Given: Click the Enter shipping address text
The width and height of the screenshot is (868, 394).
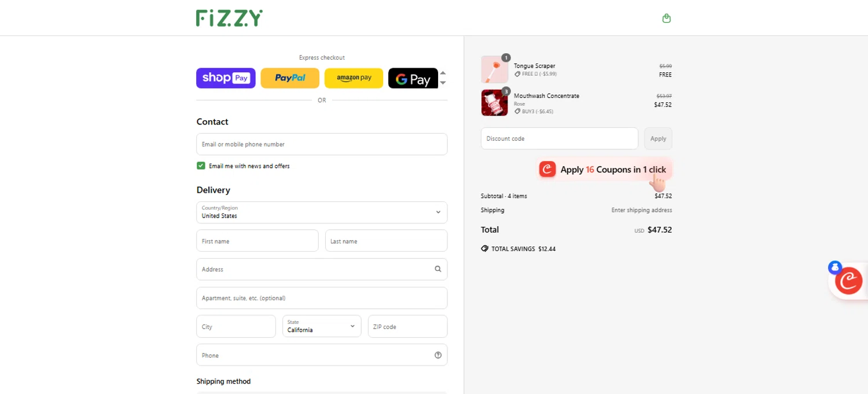Looking at the screenshot, I should click(x=641, y=210).
